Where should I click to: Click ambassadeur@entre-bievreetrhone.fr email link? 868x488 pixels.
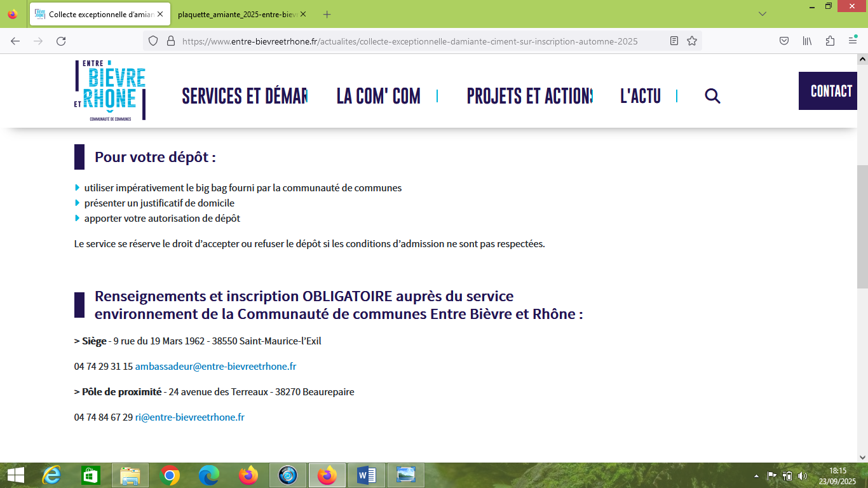click(x=215, y=367)
